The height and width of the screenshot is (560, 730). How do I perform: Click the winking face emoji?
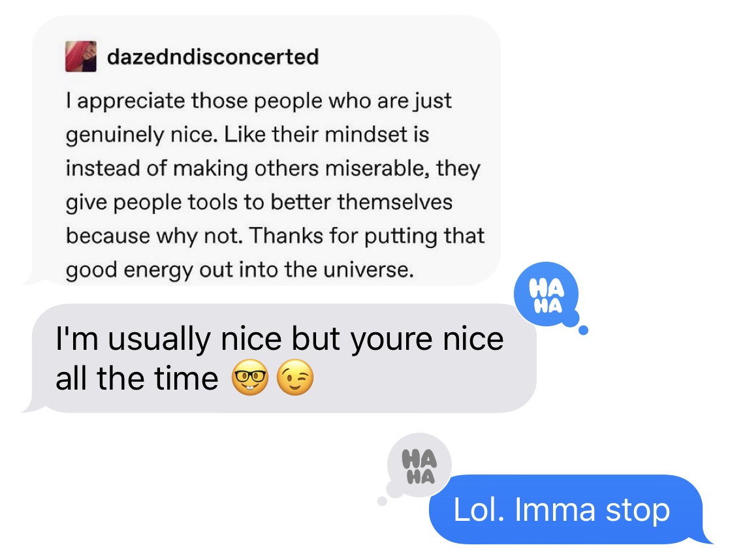point(294,377)
